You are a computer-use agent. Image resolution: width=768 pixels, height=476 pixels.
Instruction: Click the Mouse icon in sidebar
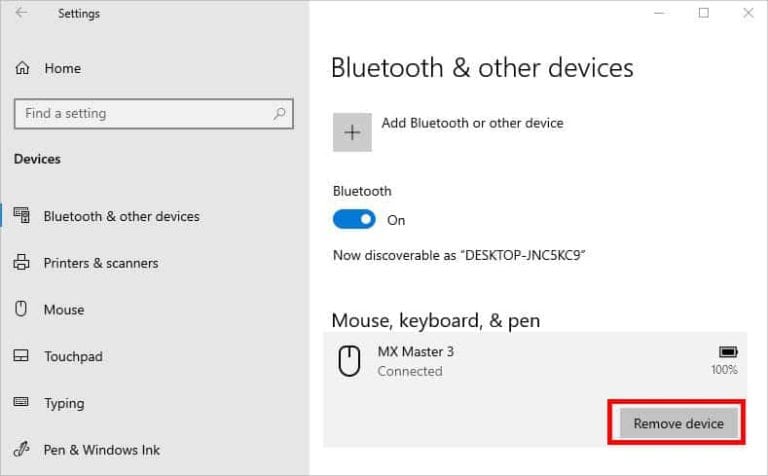pyautogui.click(x=21, y=310)
